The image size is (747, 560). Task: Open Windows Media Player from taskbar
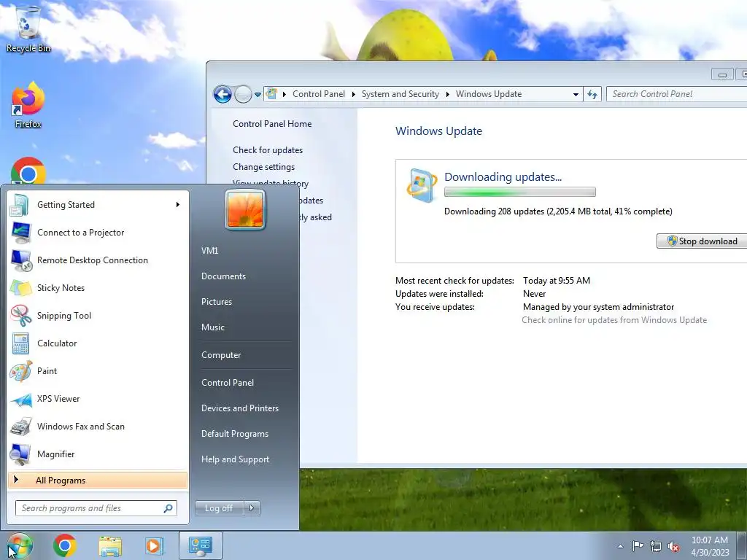154,545
